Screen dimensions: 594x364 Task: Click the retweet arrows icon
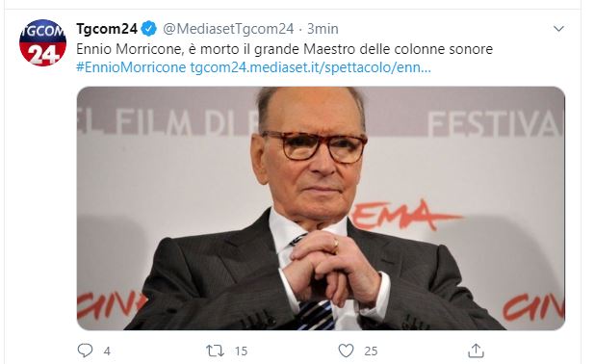pos(215,351)
